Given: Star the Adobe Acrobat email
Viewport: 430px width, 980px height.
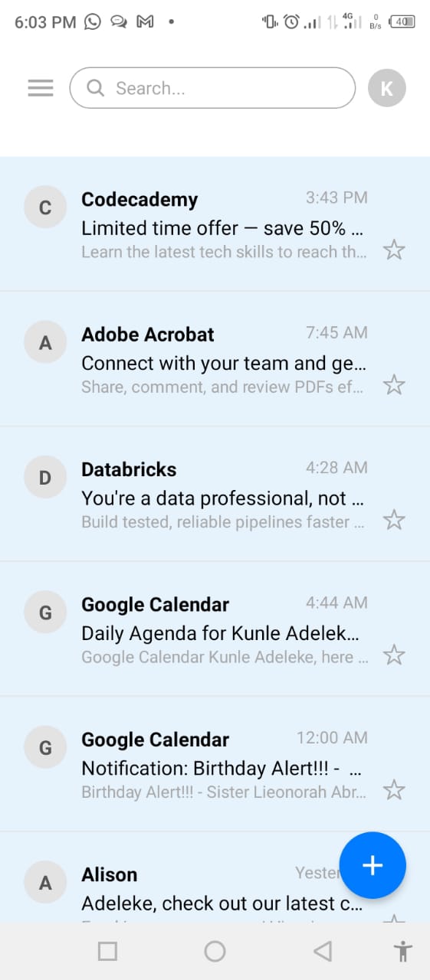Looking at the screenshot, I should 394,384.
